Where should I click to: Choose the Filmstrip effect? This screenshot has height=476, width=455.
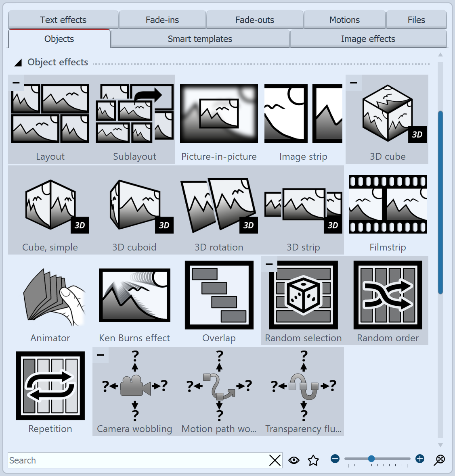coord(387,204)
